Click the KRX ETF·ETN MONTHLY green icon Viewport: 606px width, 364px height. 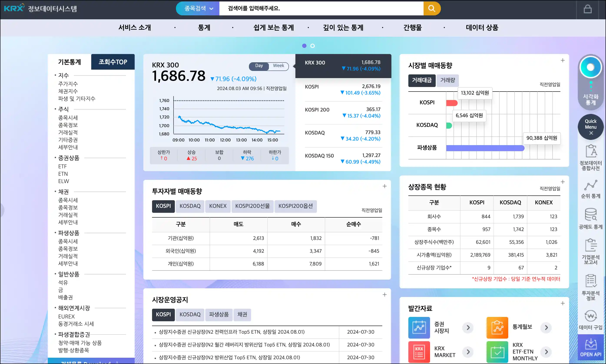coord(497,352)
